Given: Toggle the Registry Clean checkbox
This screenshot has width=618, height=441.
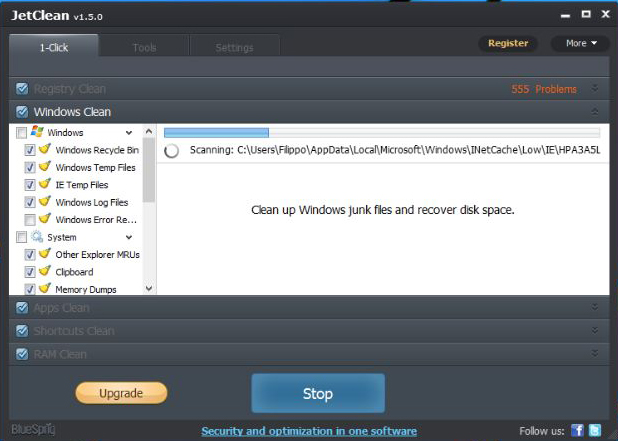Looking at the screenshot, I should pos(22,89).
